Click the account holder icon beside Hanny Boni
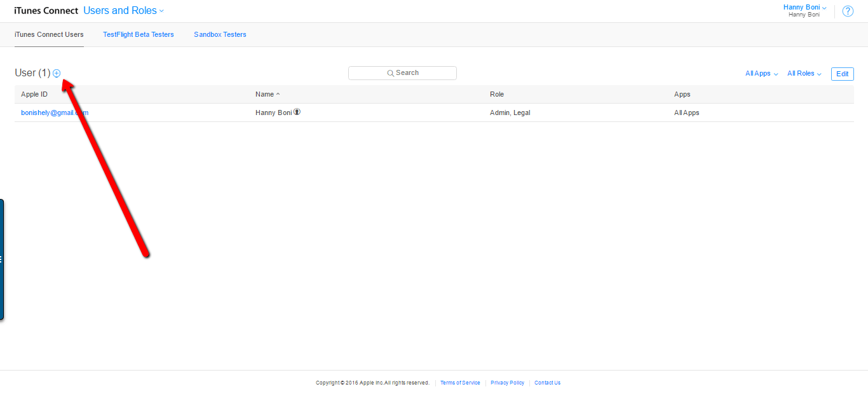 tap(297, 112)
